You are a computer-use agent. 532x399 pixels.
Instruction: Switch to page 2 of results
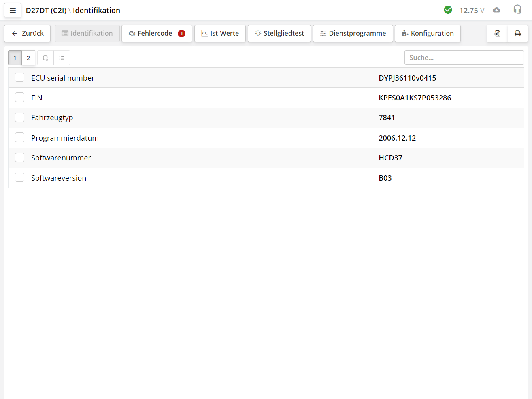pyautogui.click(x=28, y=58)
